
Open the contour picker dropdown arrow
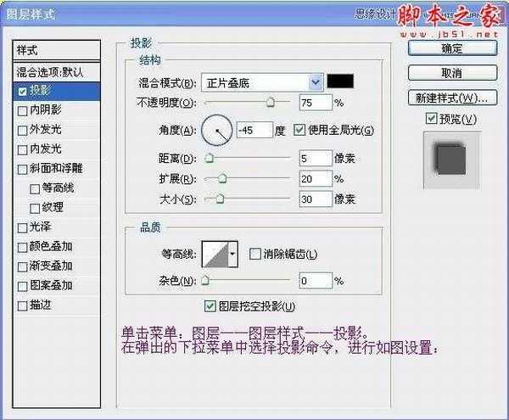pyautogui.click(x=232, y=253)
